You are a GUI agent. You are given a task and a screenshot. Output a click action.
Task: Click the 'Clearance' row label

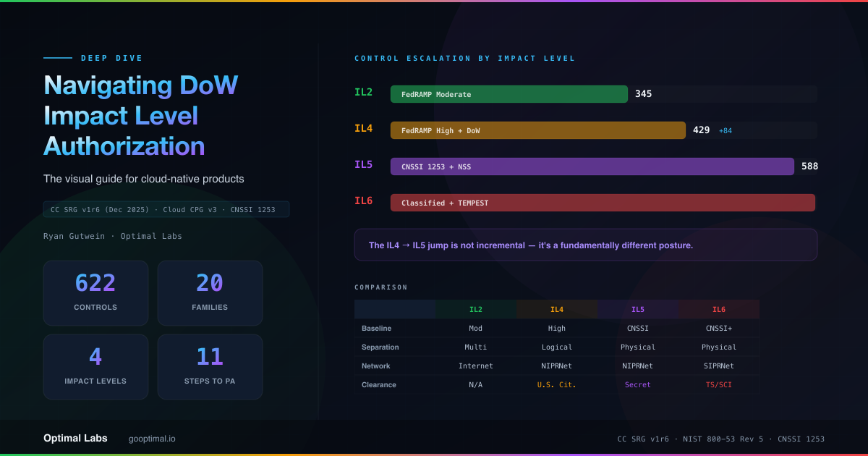[379, 385]
